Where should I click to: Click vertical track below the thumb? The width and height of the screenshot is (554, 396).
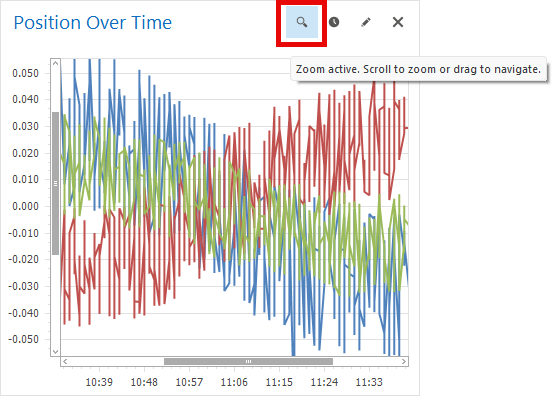[x=55, y=301]
